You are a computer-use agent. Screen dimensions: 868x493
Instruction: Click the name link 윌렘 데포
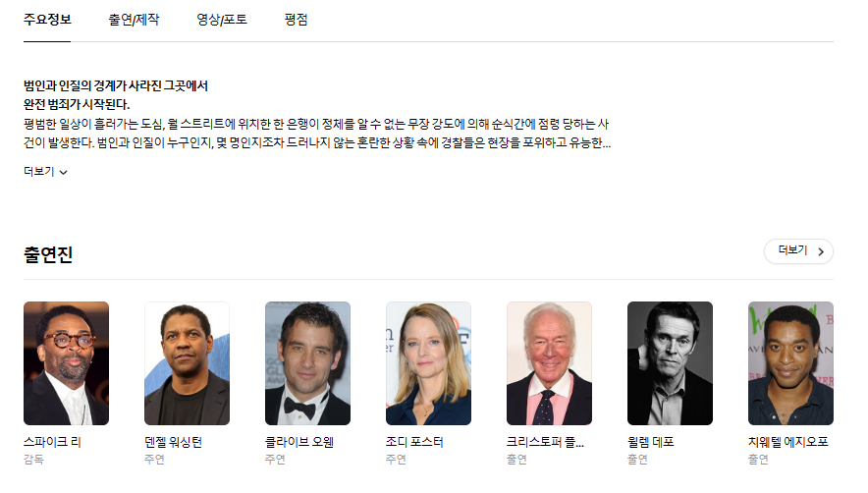click(650, 442)
